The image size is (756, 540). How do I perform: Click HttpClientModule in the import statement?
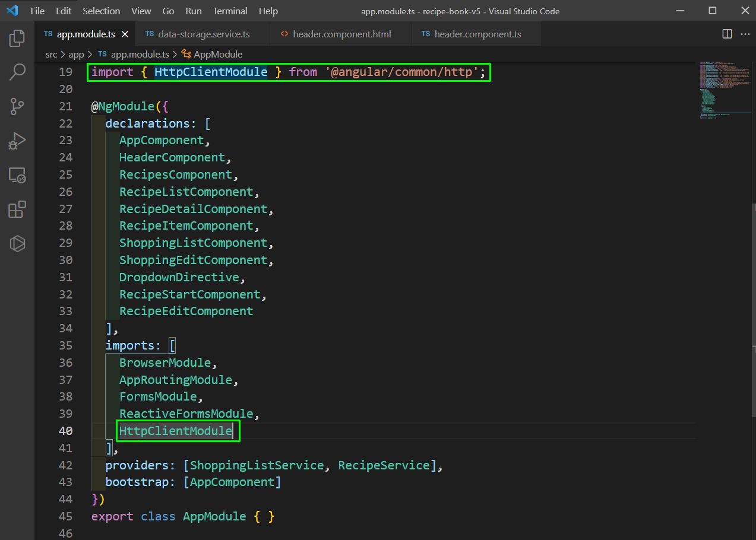(x=211, y=72)
